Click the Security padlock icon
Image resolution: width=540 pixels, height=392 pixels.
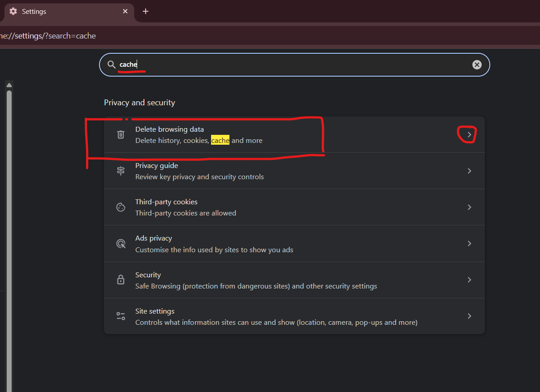tap(121, 280)
